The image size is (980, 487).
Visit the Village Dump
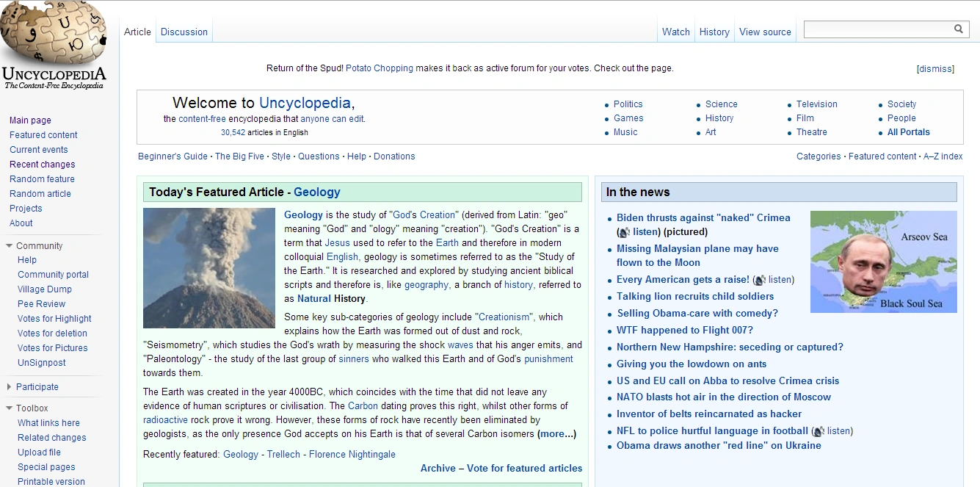pos(45,289)
